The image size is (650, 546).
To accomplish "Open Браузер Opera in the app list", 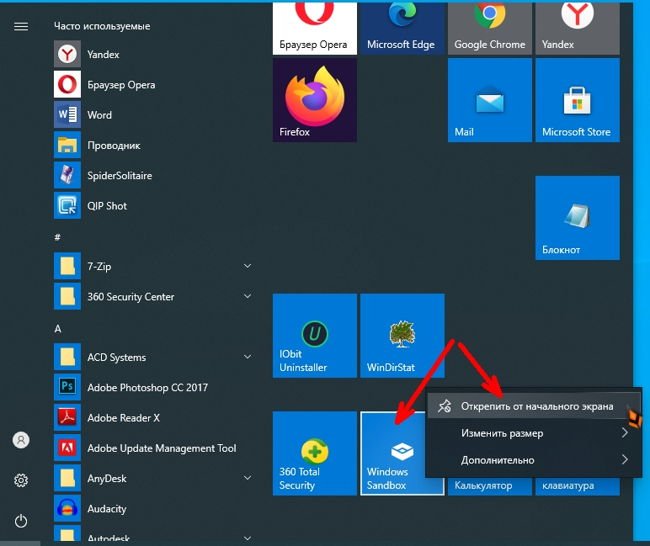I will pyautogui.click(x=153, y=85).
